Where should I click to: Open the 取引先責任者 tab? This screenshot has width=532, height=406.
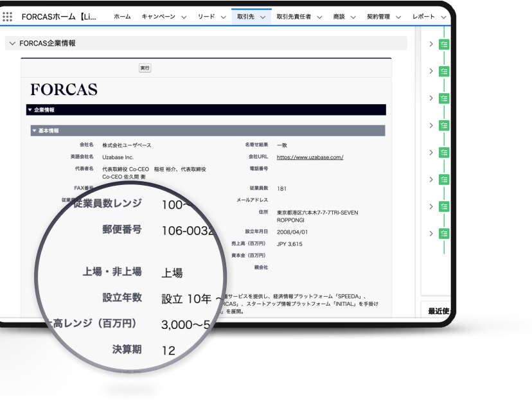coord(294,17)
